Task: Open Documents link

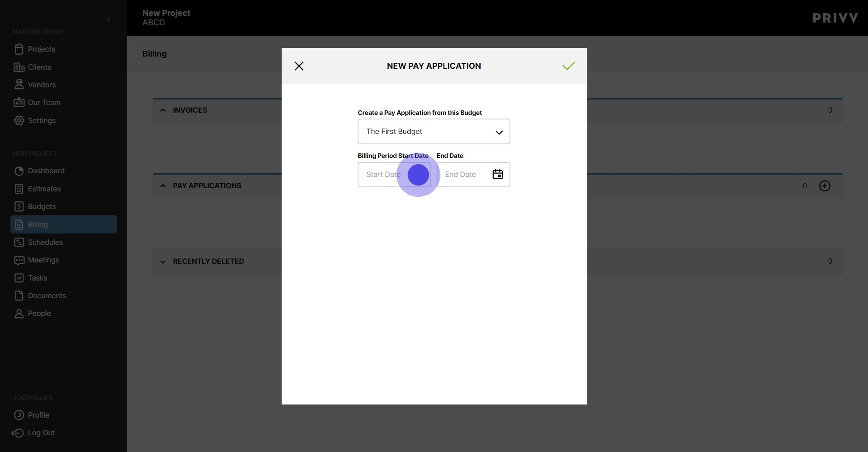Action: (47, 295)
